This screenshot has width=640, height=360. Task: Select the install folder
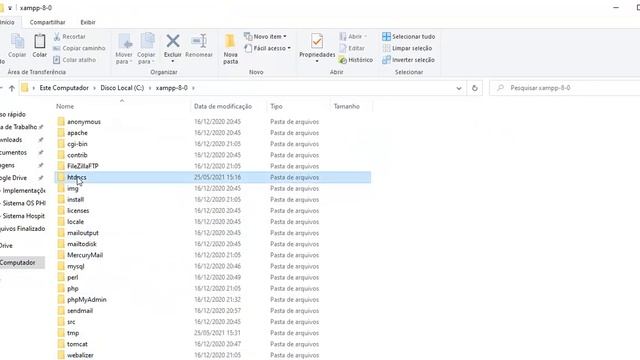point(213,200)
